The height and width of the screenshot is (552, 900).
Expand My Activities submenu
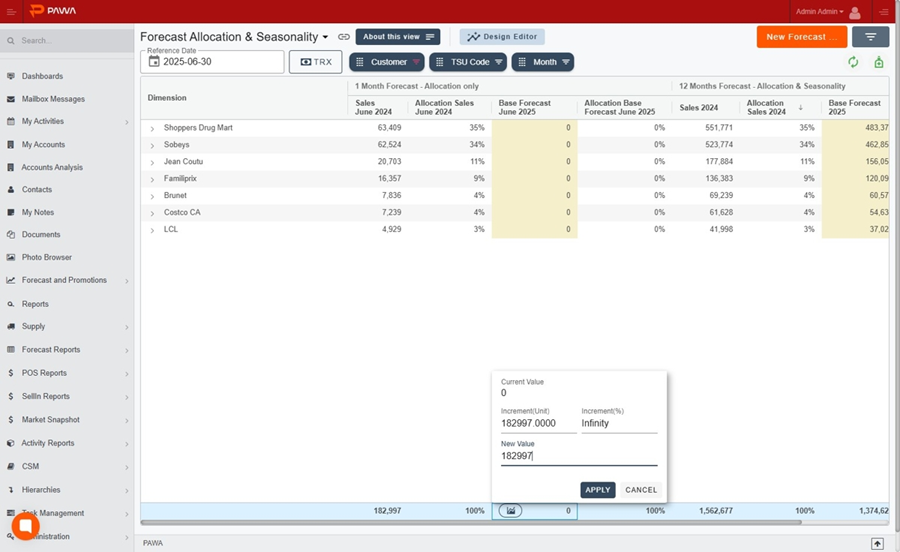(126, 122)
